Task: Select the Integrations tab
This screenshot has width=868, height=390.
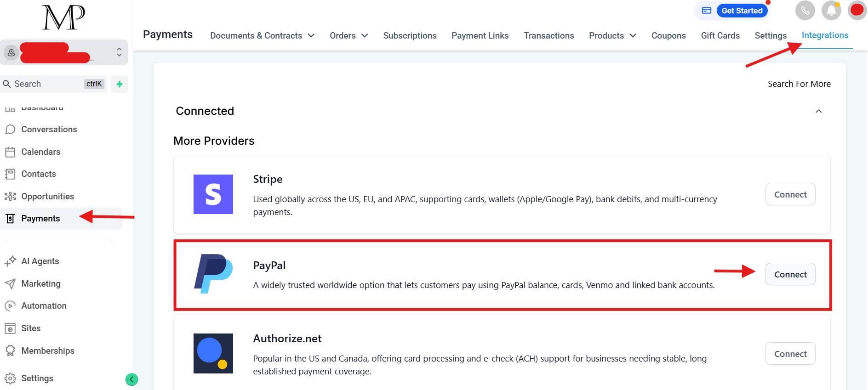Action: (825, 35)
